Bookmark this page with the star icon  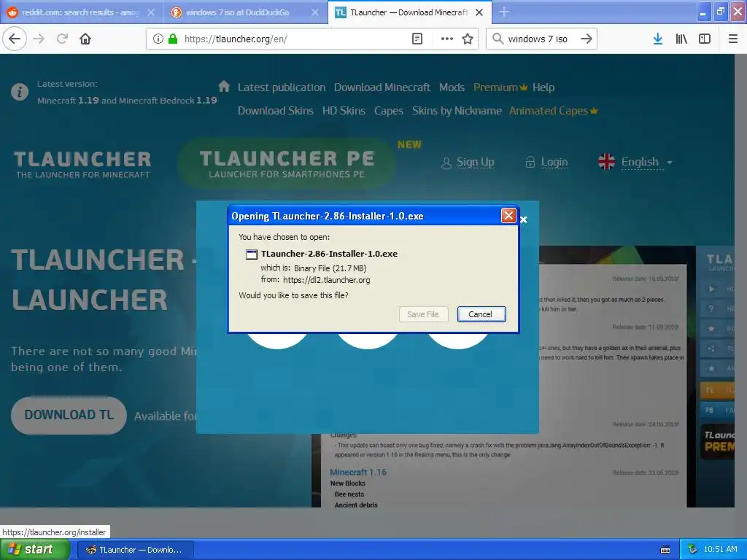pos(468,39)
